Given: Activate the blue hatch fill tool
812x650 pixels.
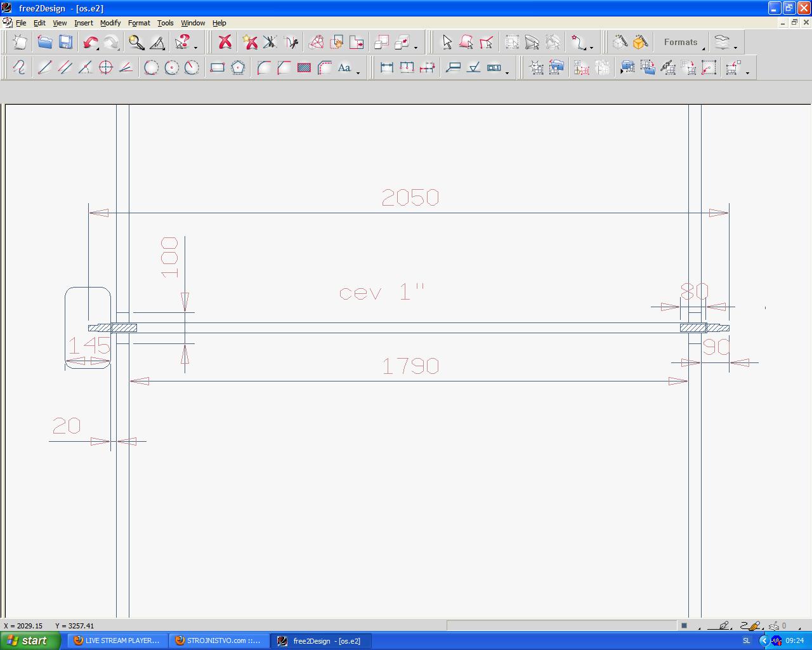Looking at the screenshot, I should [x=304, y=67].
